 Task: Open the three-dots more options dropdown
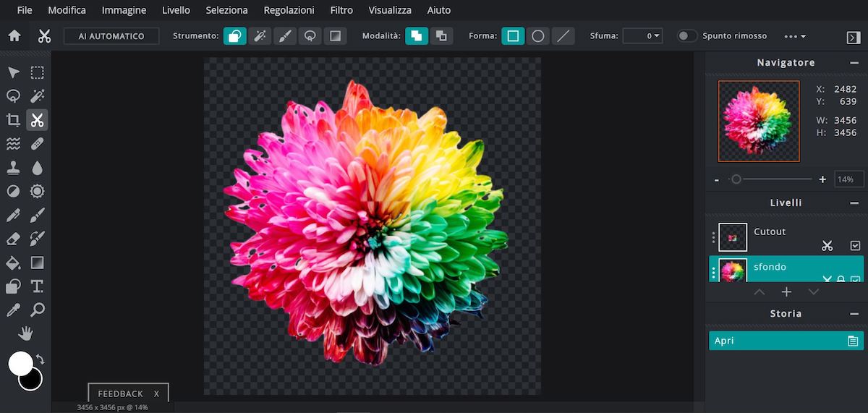tap(794, 36)
